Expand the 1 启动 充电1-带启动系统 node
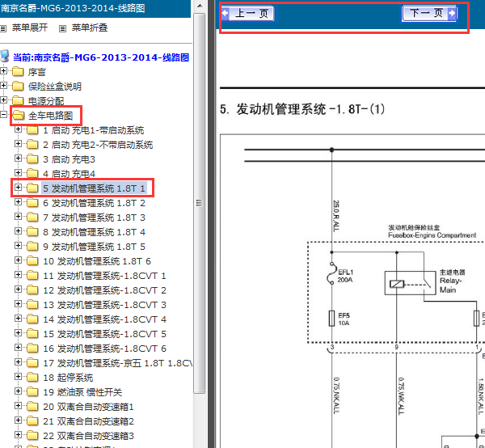This screenshot has height=448, width=485. pos(18,129)
